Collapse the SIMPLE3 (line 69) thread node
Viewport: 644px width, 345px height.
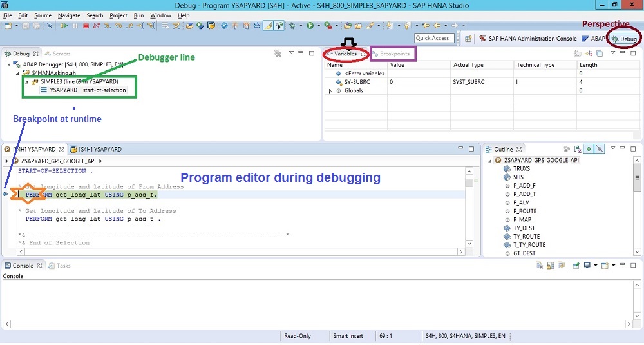tap(26, 82)
